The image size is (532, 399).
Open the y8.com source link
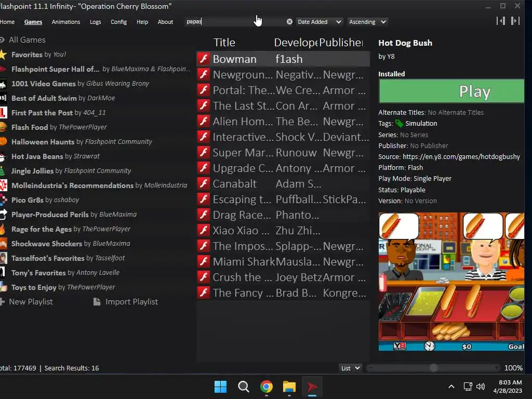(x=461, y=156)
